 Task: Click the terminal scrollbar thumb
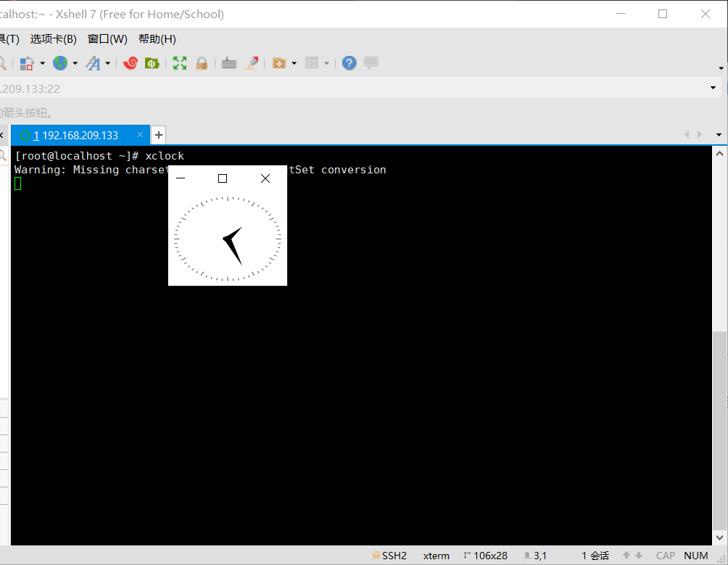click(x=719, y=430)
